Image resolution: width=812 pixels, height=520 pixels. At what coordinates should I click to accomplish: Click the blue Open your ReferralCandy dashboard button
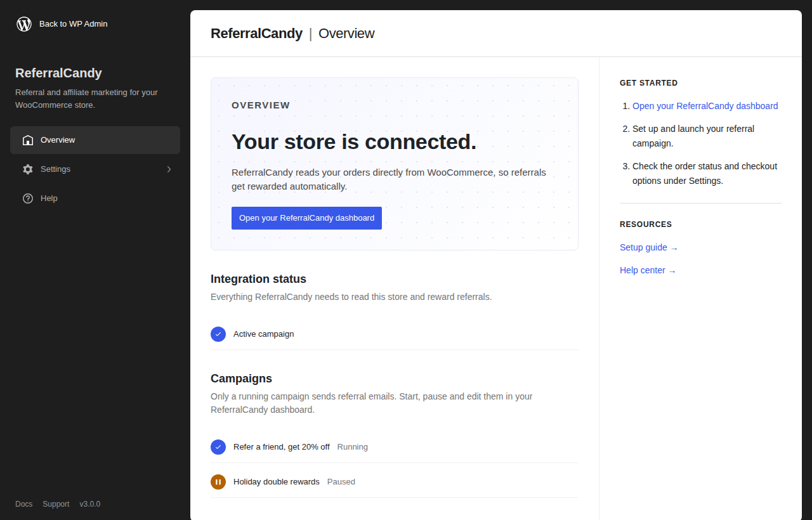pyautogui.click(x=306, y=218)
